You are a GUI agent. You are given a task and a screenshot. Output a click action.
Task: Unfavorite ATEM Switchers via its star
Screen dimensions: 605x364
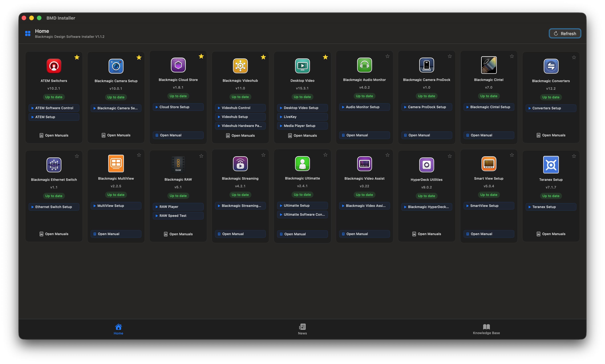tap(77, 57)
